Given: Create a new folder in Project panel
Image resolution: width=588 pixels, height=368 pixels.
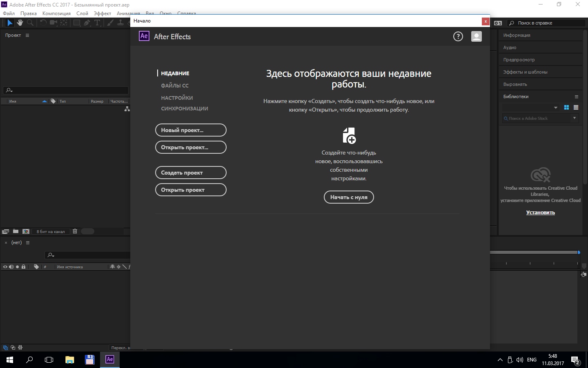Looking at the screenshot, I should (16, 231).
